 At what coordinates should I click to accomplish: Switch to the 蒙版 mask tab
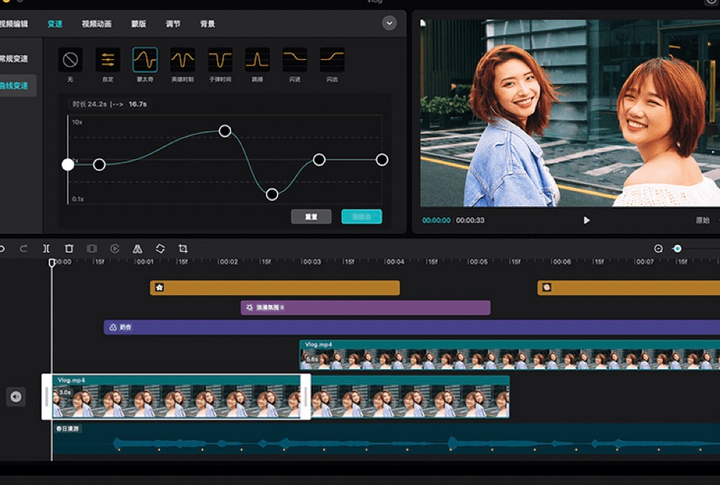(139, 24)
